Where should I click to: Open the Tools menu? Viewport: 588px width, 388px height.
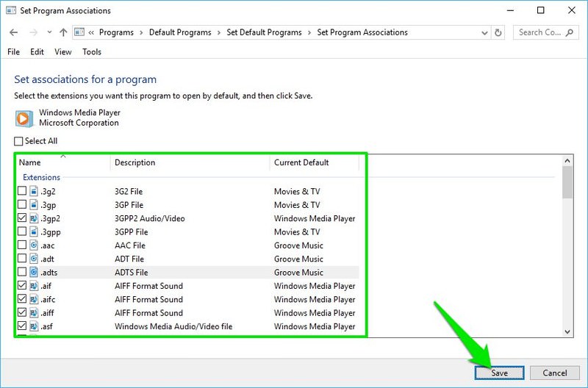92,51
